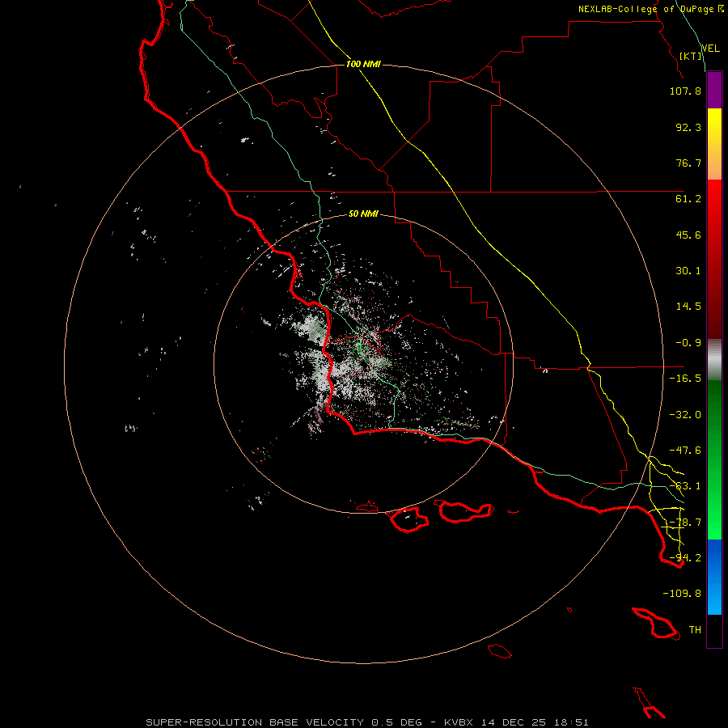Click the 30.1 velocity scale value

688,271
